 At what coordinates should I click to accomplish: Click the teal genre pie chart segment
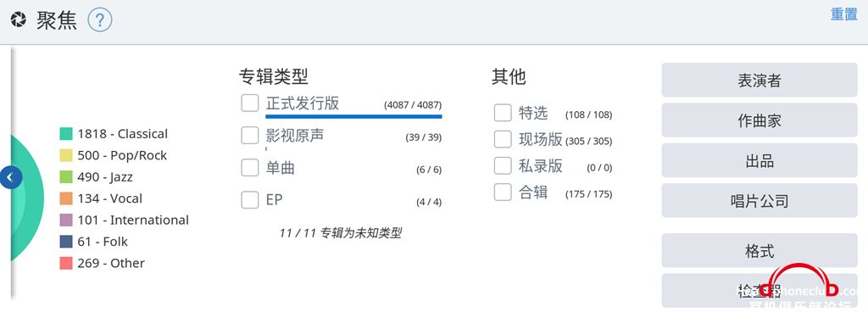point(28,197)
